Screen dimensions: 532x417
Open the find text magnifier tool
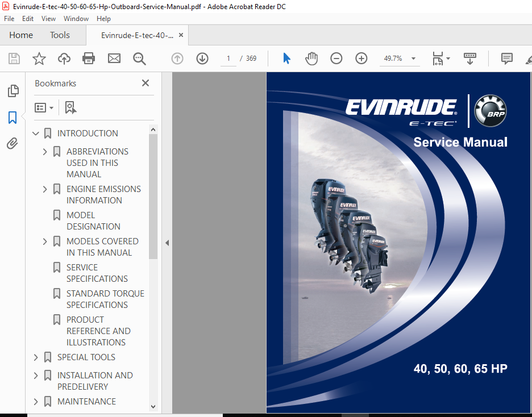tap(139, 59)
